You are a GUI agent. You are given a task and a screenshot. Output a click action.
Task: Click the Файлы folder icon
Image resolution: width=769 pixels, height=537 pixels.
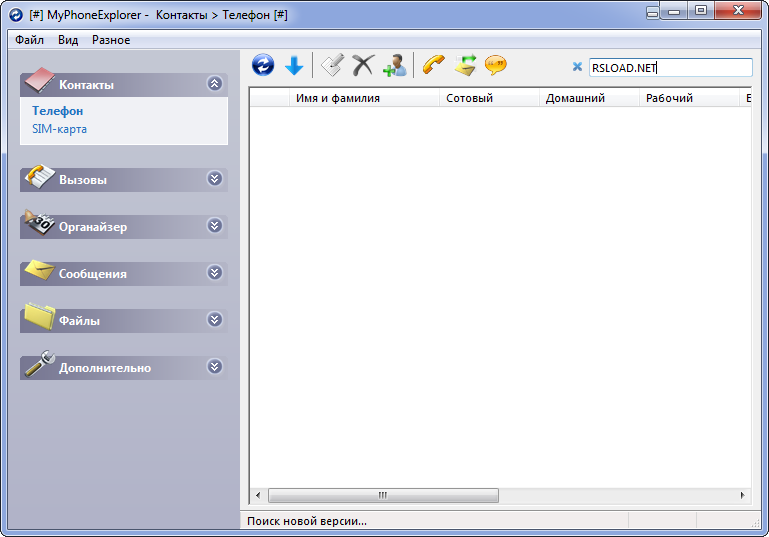pyautogui.click(x=40, y=316)
